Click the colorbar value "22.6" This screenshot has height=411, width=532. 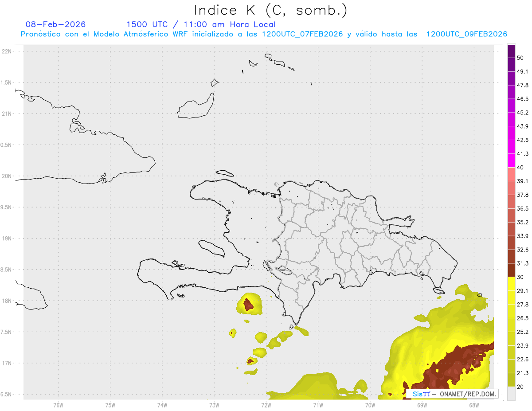coord(523,360)
